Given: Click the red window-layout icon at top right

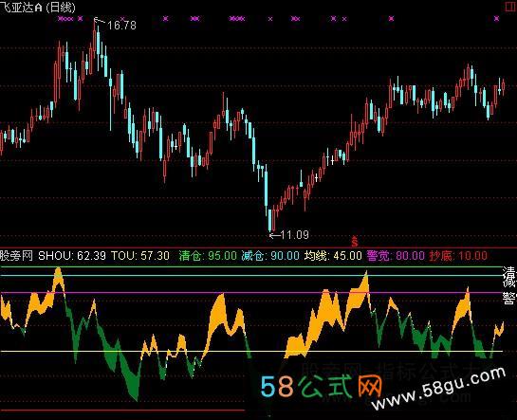Looking at the screenshot, I should [x=511, y=6].
